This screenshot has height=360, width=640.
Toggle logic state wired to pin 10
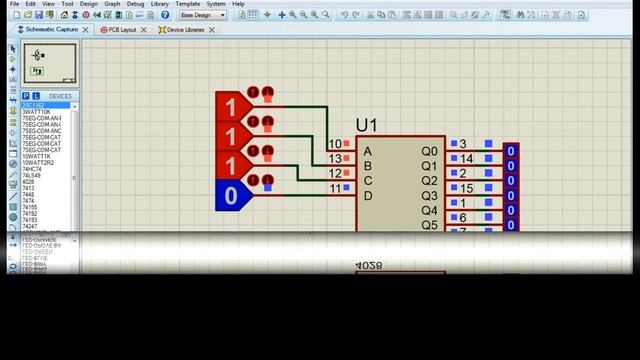pyautogui.click(x=234, y=107)
